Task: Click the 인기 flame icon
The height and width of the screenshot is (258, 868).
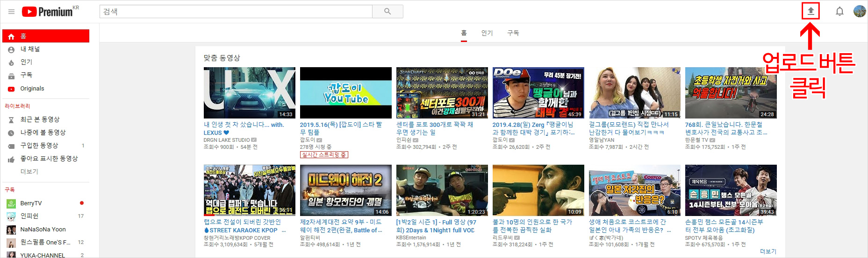Action: click(x=11, y=63)
